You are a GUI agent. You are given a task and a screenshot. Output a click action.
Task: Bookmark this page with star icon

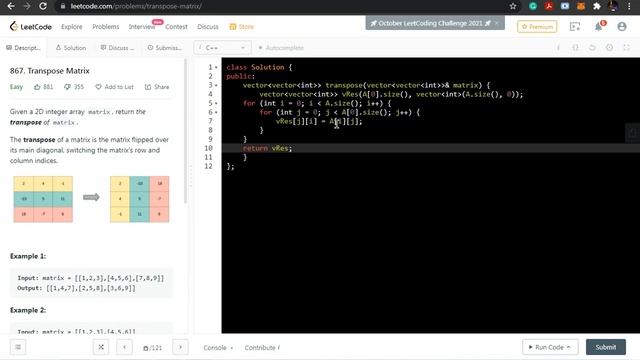[513, 6]
